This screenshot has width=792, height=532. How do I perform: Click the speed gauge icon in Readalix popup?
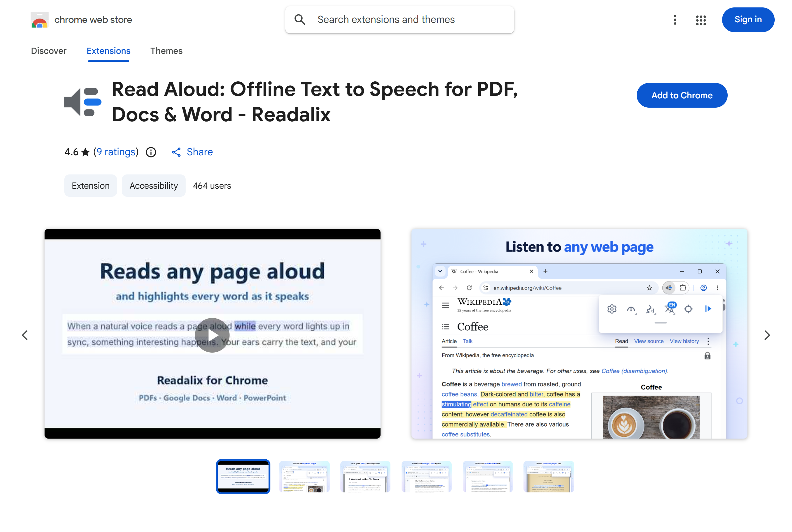tap(631, 309)
